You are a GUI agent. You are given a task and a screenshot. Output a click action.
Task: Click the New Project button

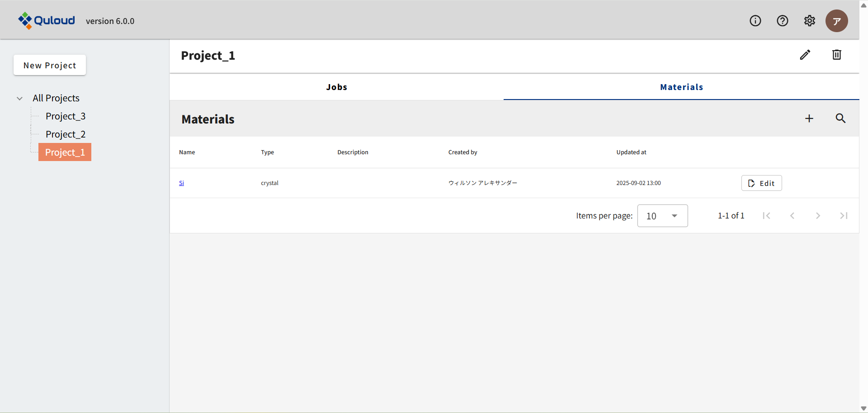[x=50, y=65]
